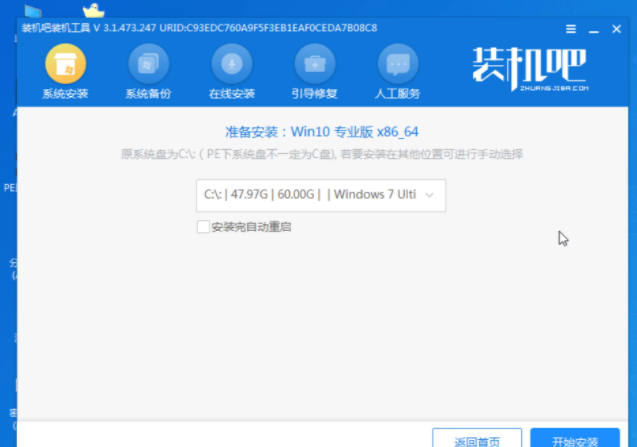Switch to the 引导修复 tab label

click(x=315, y=94)
